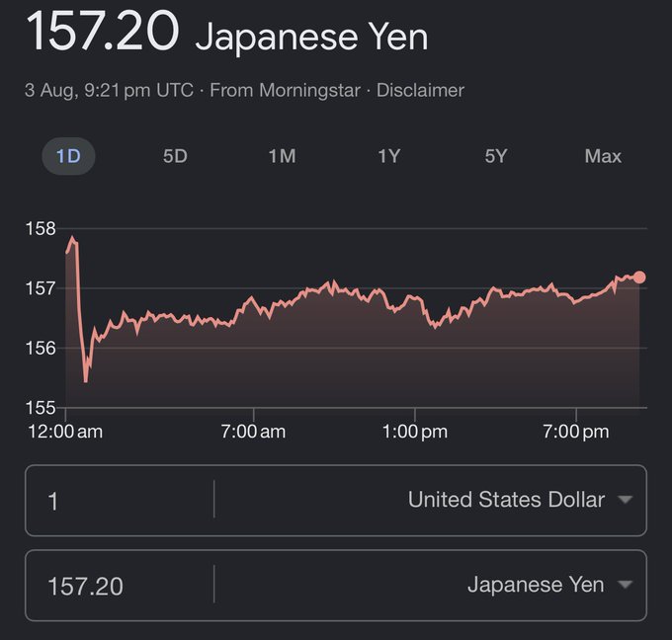Open the Disclaimer link

420,91
